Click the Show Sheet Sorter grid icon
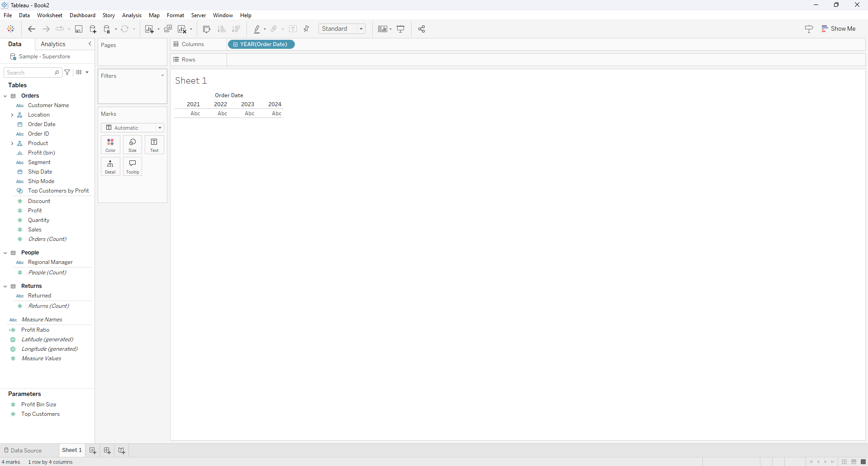 click(844, 462)
